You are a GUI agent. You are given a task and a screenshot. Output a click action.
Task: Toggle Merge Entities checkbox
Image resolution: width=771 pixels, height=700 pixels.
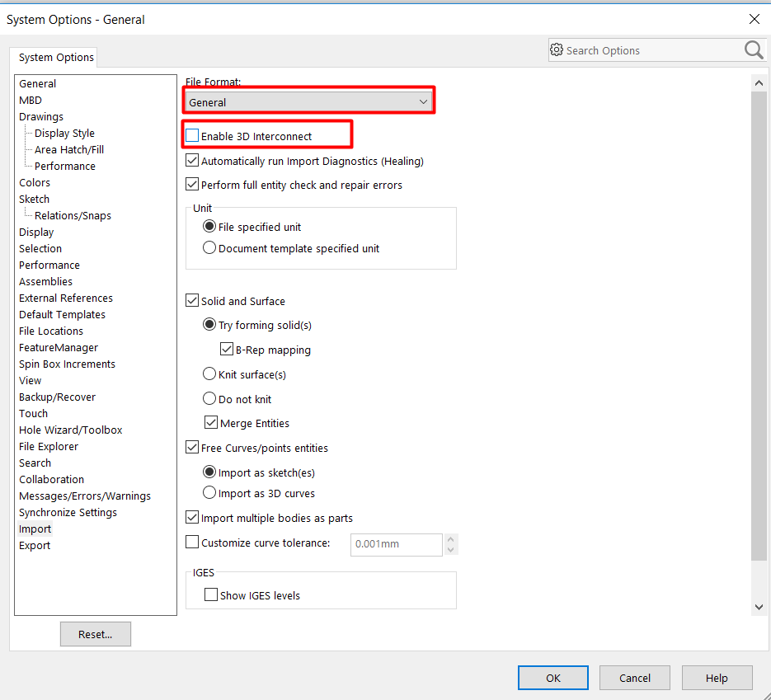(211, 422)
